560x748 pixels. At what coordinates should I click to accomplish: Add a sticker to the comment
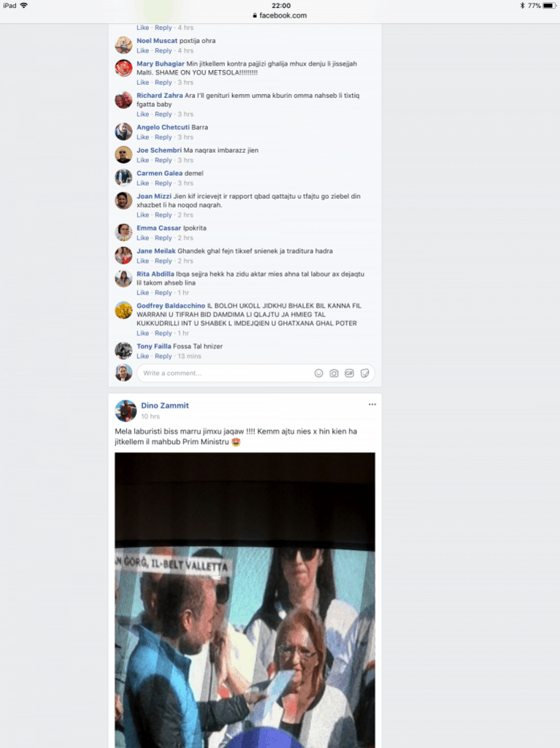364,373
